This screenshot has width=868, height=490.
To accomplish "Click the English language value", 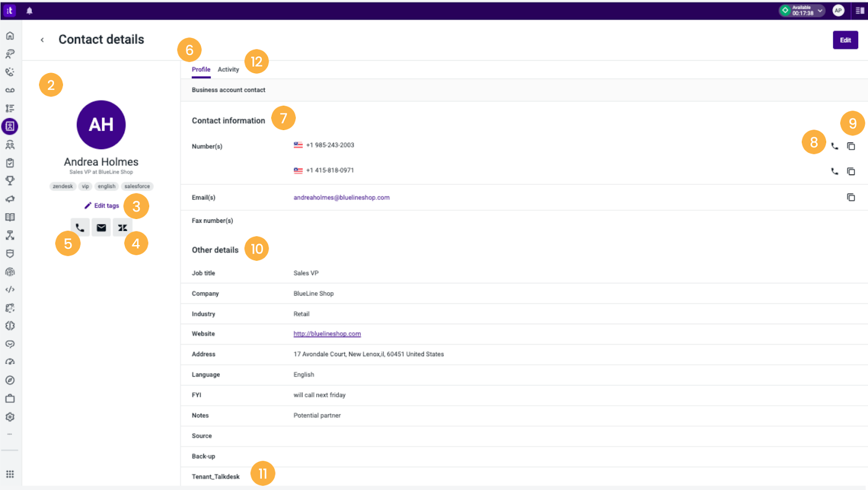I will pos(304,375).
